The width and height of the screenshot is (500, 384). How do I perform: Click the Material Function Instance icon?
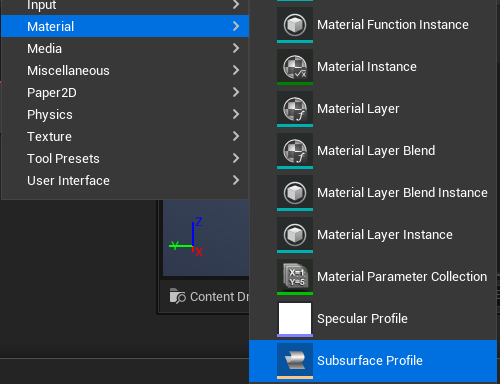[x=295, y=25]
